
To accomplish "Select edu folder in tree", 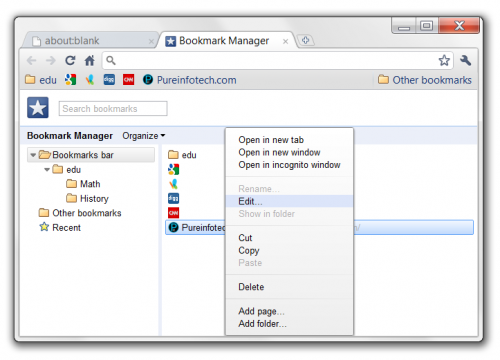I will click(67, 170).
